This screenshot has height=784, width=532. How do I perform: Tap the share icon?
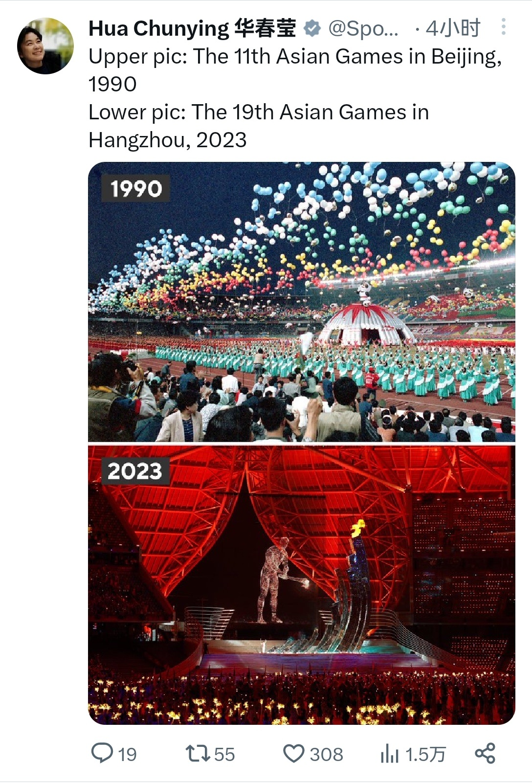tap(485, 753)
